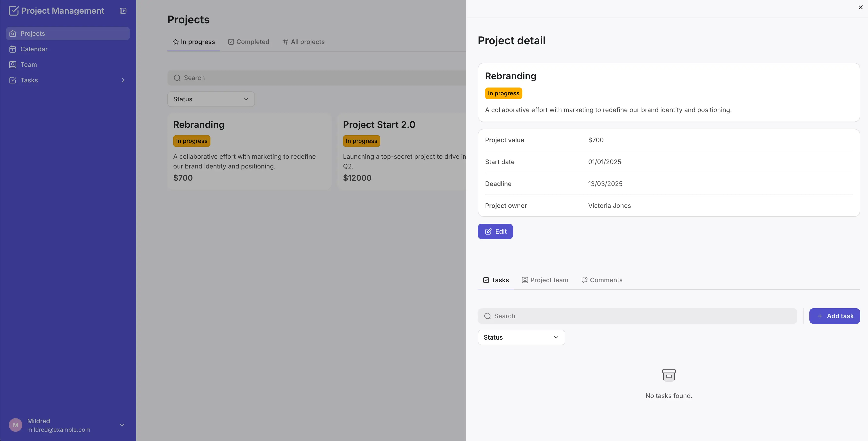Image resolution: width=868 pixels, height=441 pixels.
Task: Close the Project detail panel
Action: 860,7
